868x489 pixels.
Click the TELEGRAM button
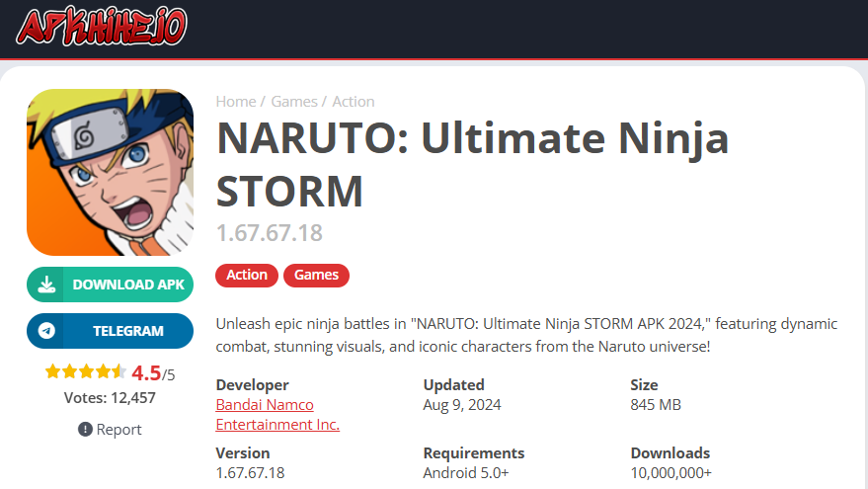[111, 331]
